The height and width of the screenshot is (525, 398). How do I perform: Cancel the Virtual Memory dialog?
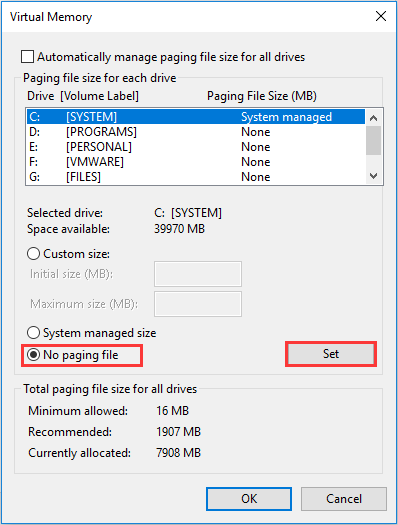[344, 499]
